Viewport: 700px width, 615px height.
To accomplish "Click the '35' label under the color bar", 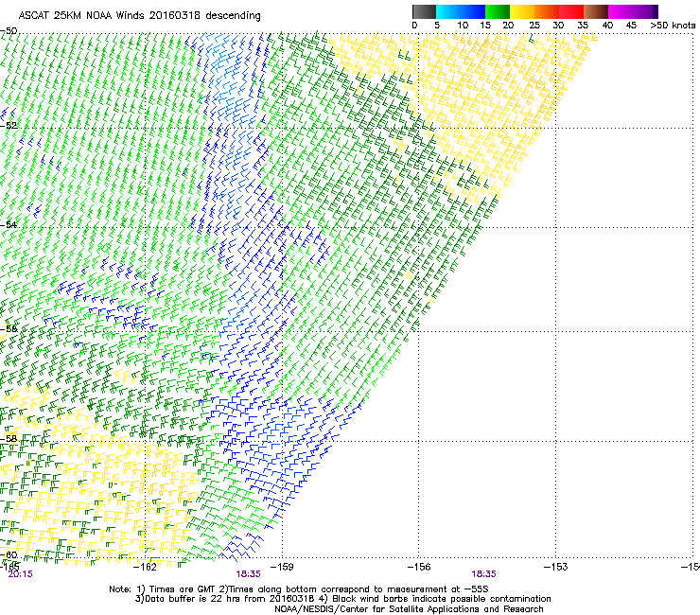I will click(583, 26).
